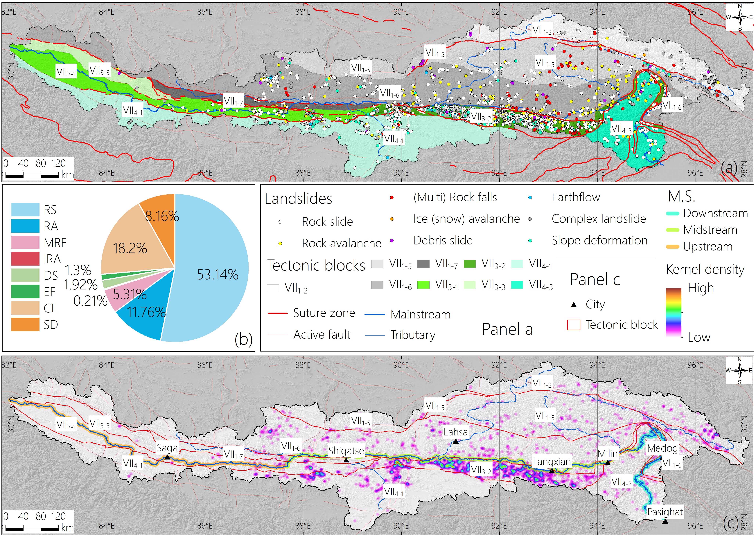Click the yellow Rock avalanche legend dot

point(280,244)
